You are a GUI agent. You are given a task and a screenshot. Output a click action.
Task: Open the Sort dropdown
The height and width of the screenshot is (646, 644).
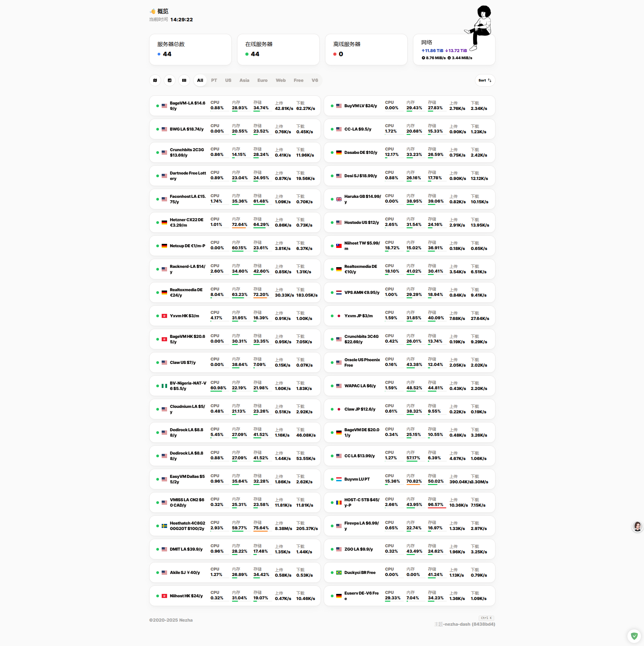pyautogui.click(x=485, y=80)
